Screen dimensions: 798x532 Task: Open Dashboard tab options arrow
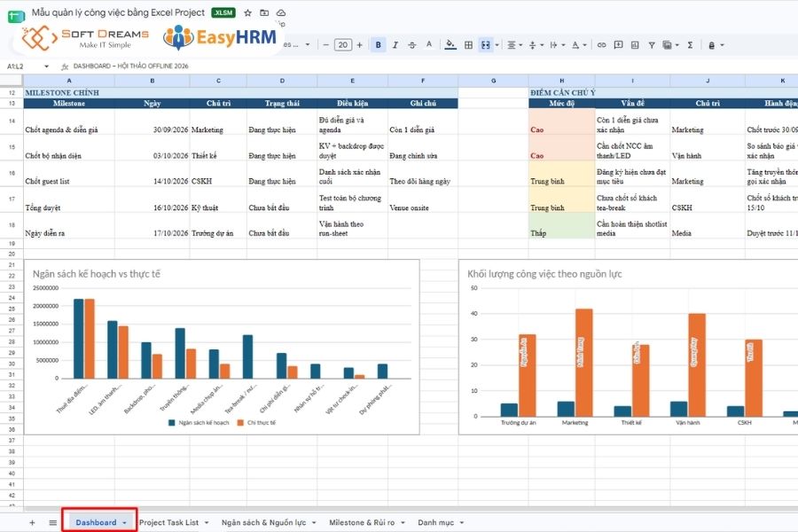(124, 523)
